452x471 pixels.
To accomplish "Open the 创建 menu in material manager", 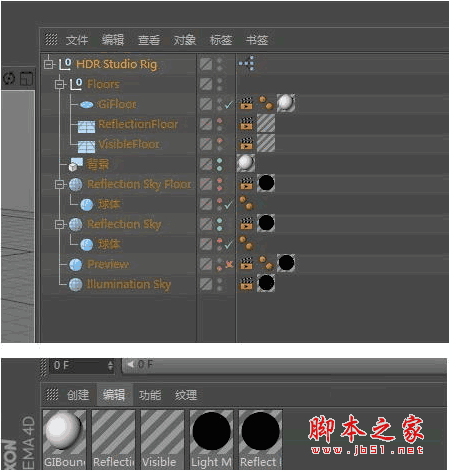I will [x=78, y=395].
